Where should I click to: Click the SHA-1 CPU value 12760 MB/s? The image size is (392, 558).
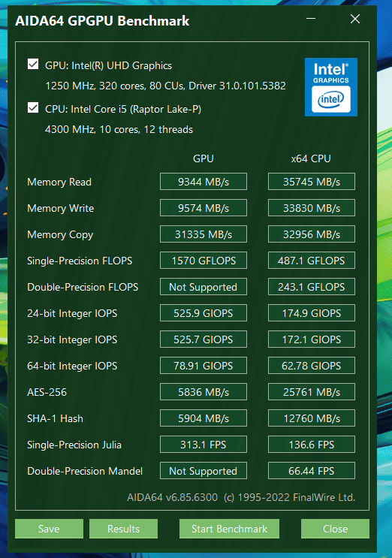311,418
